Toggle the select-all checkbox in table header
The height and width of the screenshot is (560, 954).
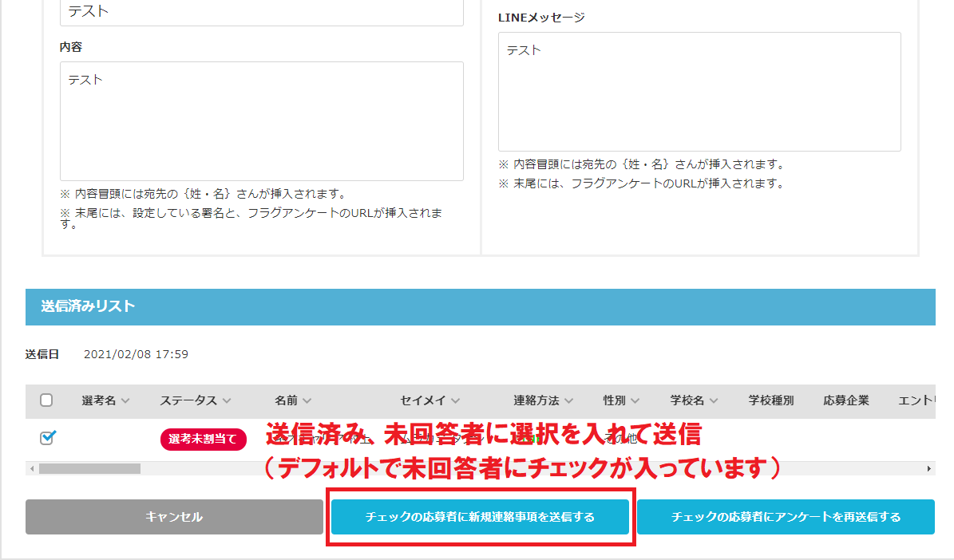[46, 400]
